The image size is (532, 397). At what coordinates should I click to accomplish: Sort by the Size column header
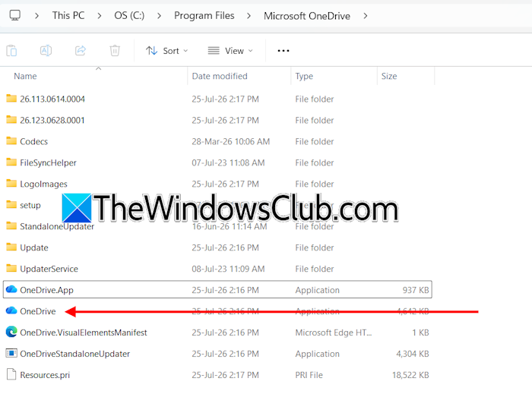[x=389, y=76]
